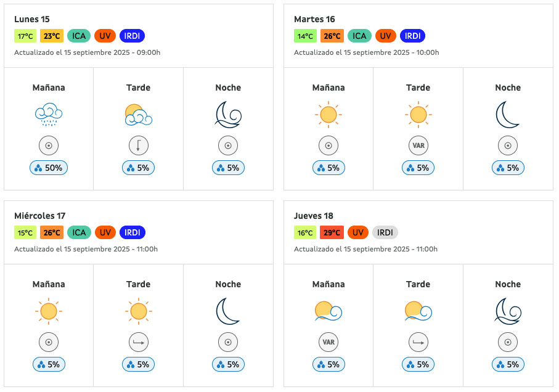Click the blue IRDI badge for Miércoles 17
Screen dimensions: 559x392
pos(133,233)
